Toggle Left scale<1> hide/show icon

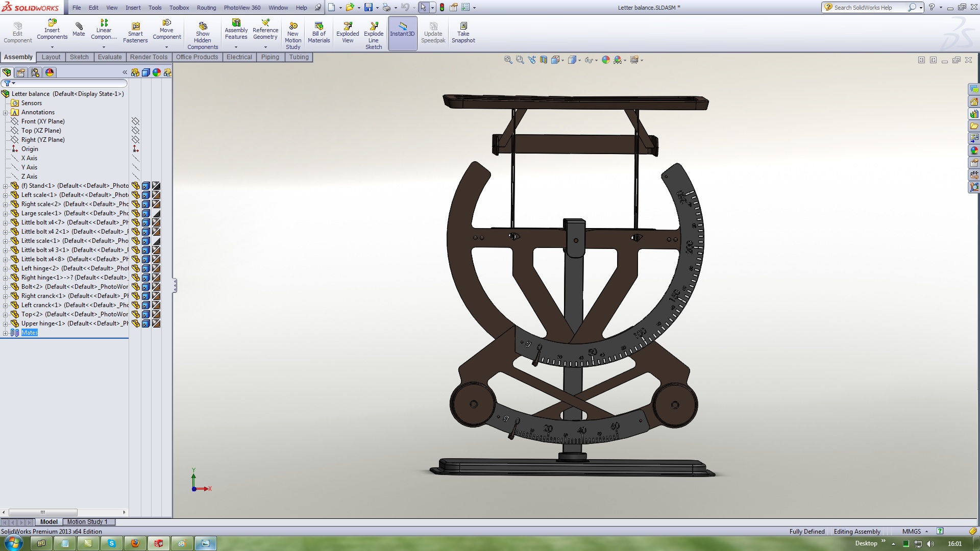click(135, 195)
